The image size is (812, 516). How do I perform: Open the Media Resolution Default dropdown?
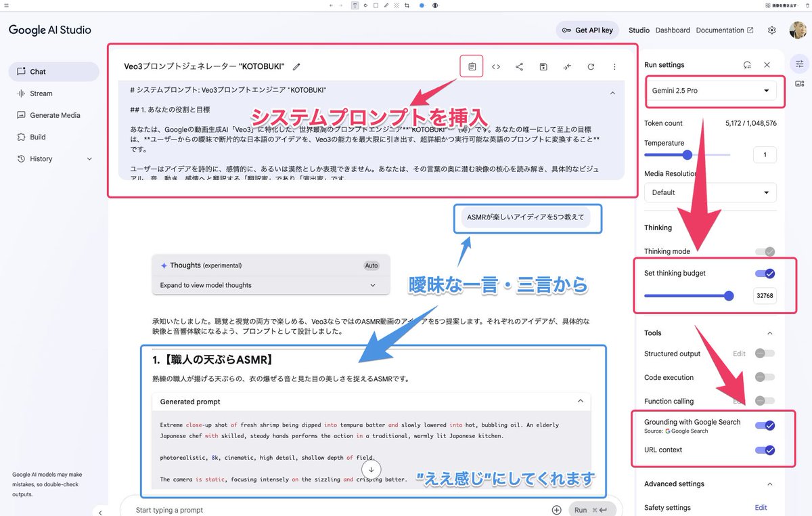710,192
